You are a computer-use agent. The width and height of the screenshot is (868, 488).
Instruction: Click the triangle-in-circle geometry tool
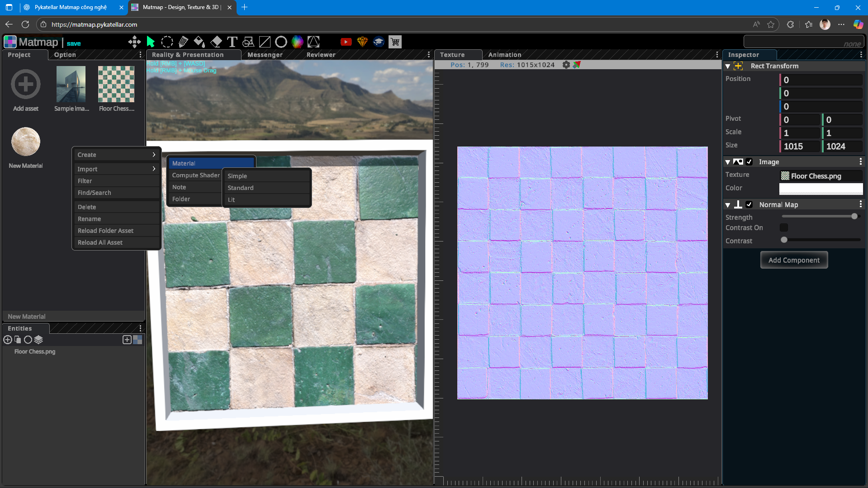(x=313, y=42)
